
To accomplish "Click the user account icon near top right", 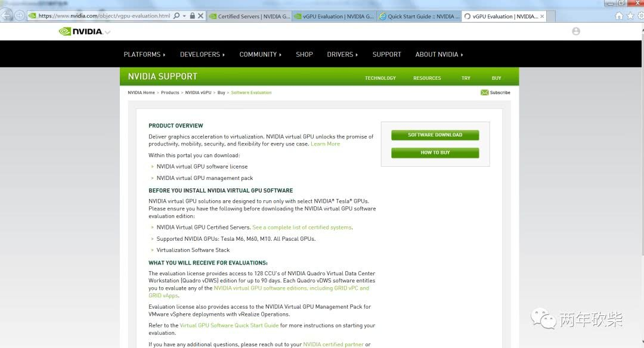I will [575, 31].
